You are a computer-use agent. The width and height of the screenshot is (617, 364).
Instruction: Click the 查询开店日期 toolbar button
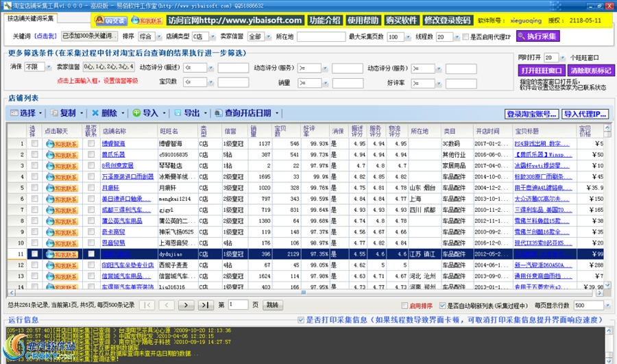[247, 113]
